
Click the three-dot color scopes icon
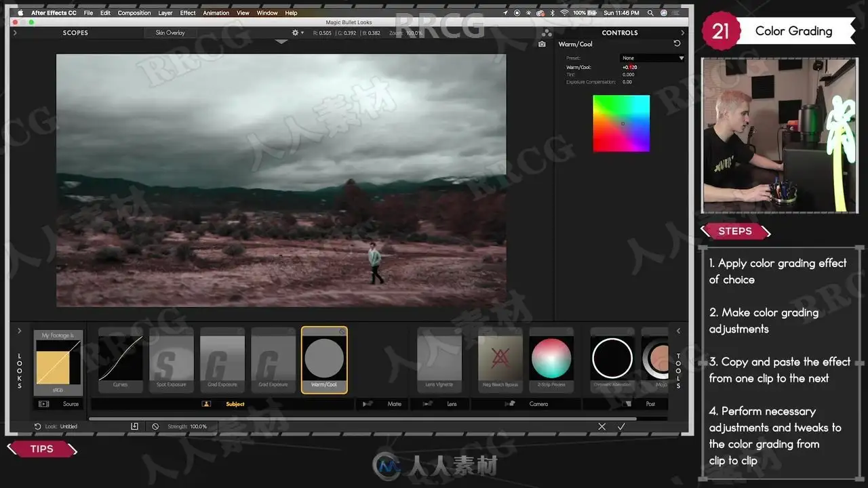coord(547,33)
